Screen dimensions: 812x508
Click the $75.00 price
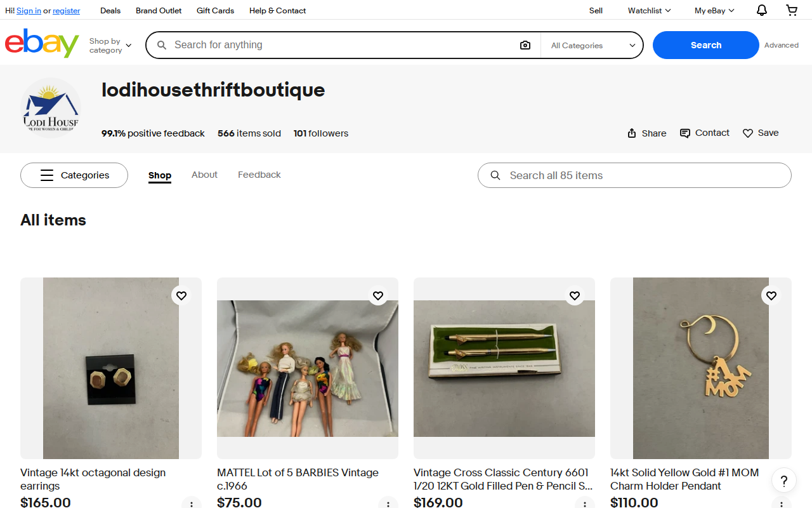239,502
